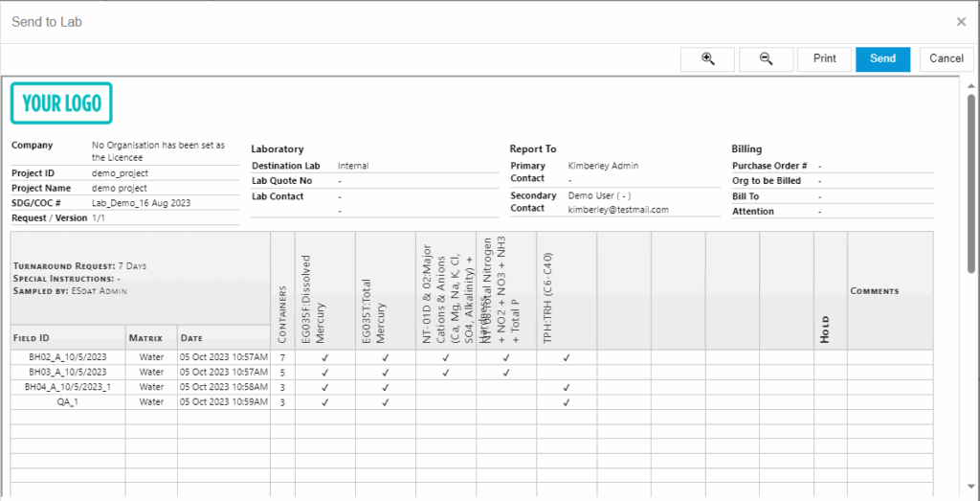This screenshot has height=501, width=980.
Task: Toggle Total Nitrogen check for BH02_A_10/5/2023
Action: click(x=505, y=357)
